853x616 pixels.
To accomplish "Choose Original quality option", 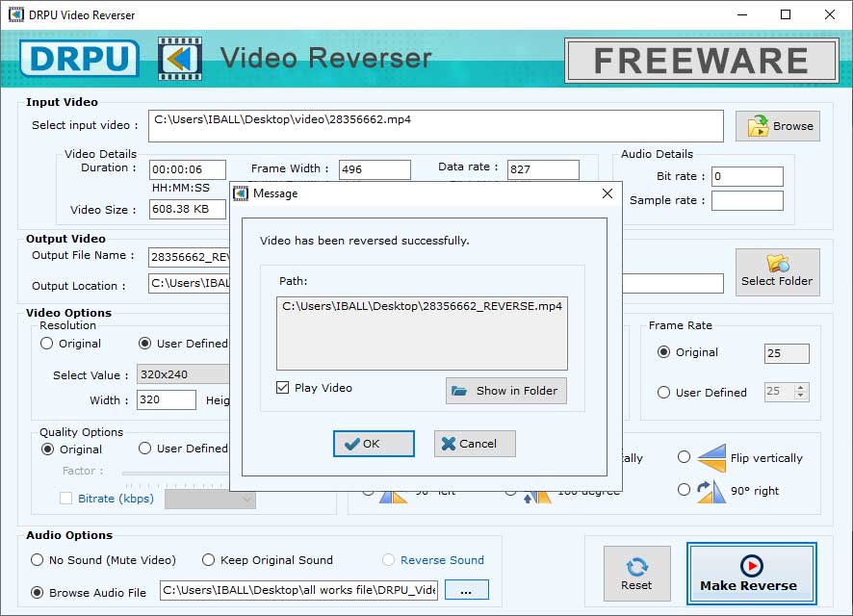I will tap(48, 449).
